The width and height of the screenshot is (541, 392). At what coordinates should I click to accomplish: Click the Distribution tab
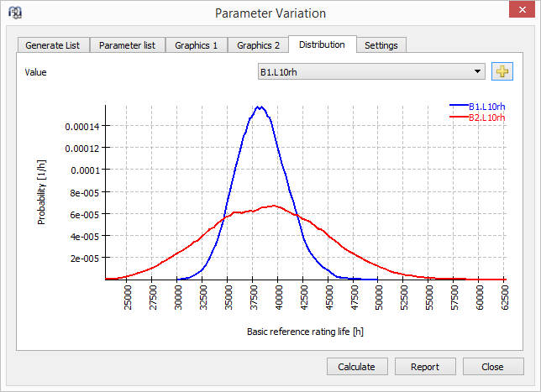322,44
